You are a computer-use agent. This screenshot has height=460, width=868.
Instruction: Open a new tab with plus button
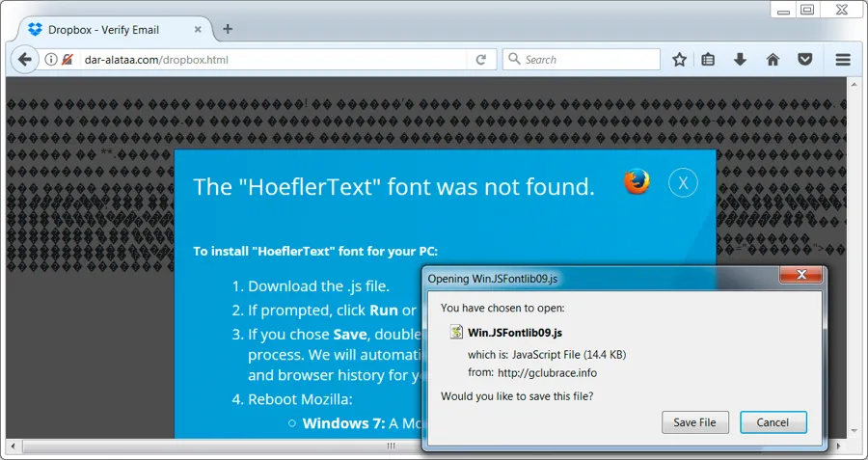pos(228,29)
